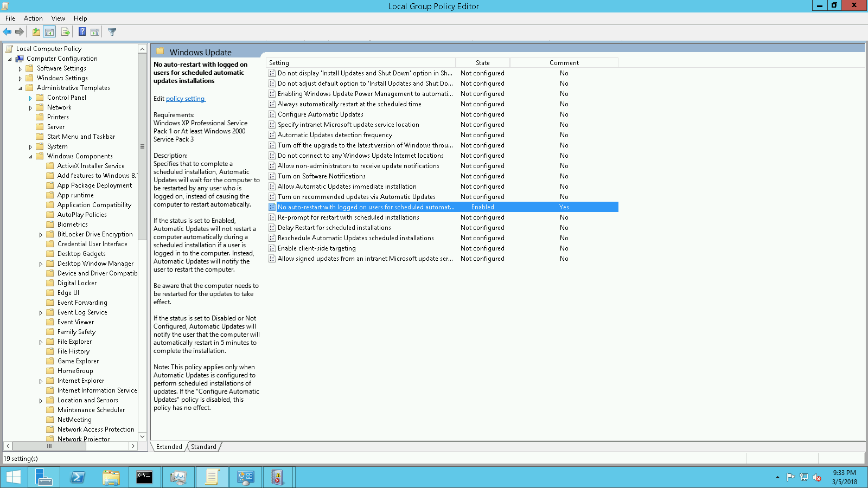Expand the Control Panel node
The width and height of the screenshot is (868, 488).
pos(30,98)
